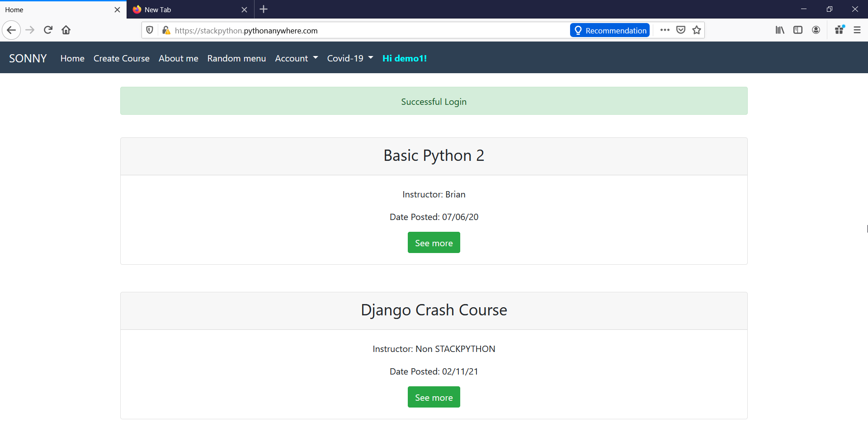This screenshot has height=436, width=868.
Task: Click 'Date Posted: 07/06/20' text
Action: [x=434, y=217]
